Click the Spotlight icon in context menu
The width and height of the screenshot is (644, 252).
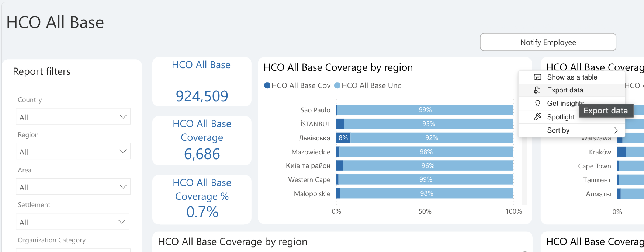point(537,116)
